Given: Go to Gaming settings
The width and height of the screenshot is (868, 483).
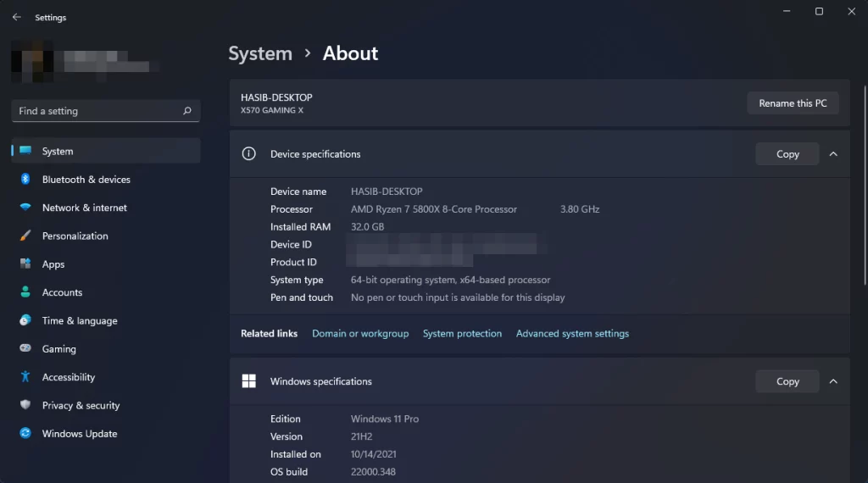Looking at the screenshot, I should 59,348.
